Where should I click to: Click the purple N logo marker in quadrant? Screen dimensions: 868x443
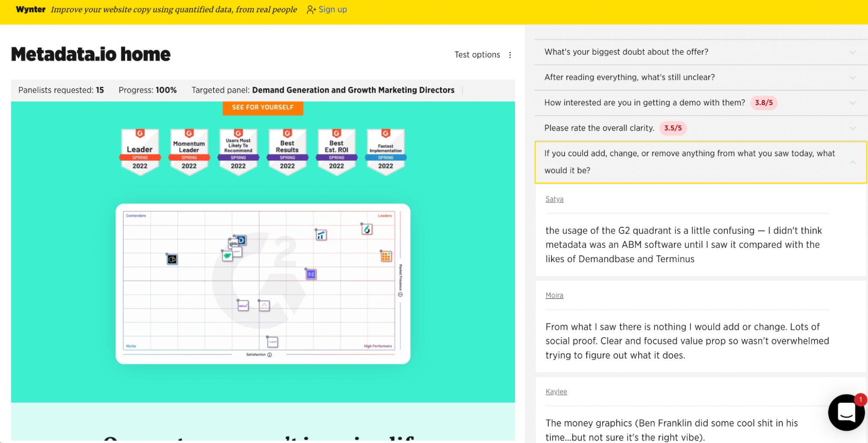(310, 274)
